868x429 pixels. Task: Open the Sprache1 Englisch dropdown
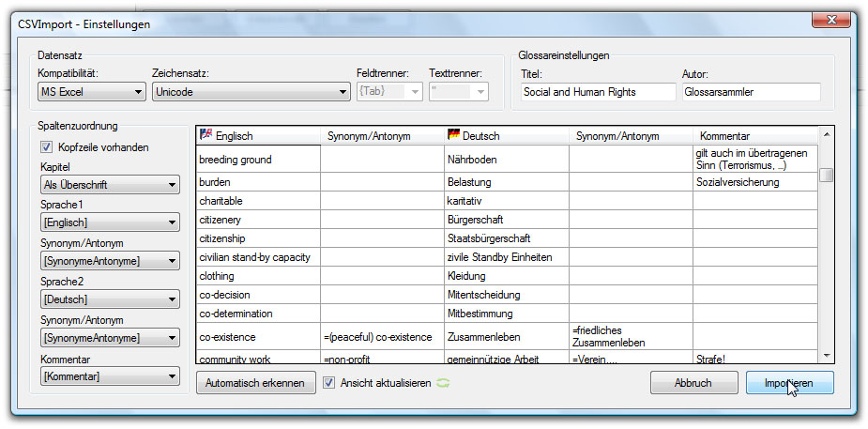pyautogui.click(x=110, y=222)
